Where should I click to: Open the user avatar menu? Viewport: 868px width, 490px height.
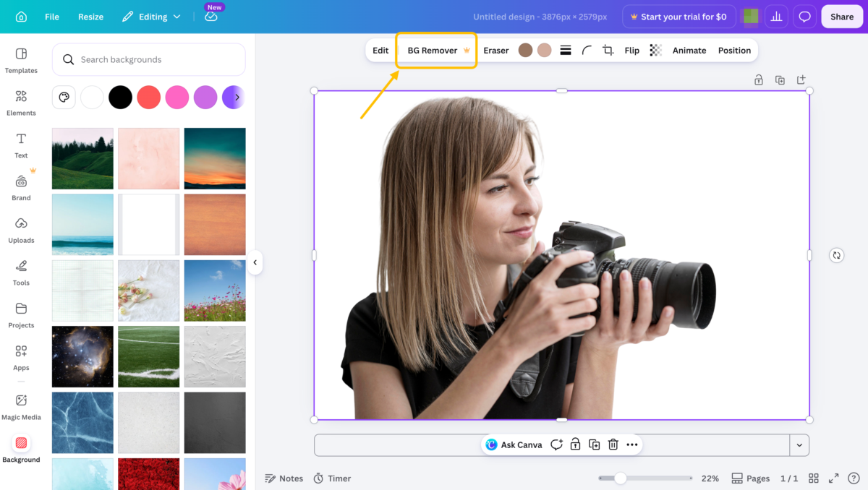pos(752,17)
